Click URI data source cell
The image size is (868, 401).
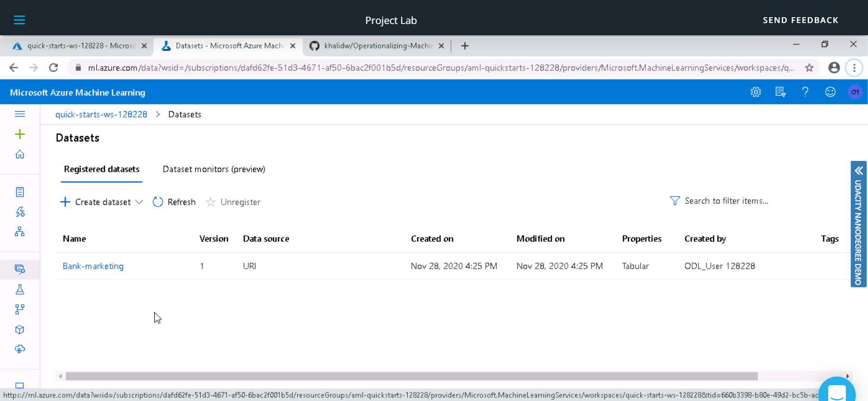250,266
